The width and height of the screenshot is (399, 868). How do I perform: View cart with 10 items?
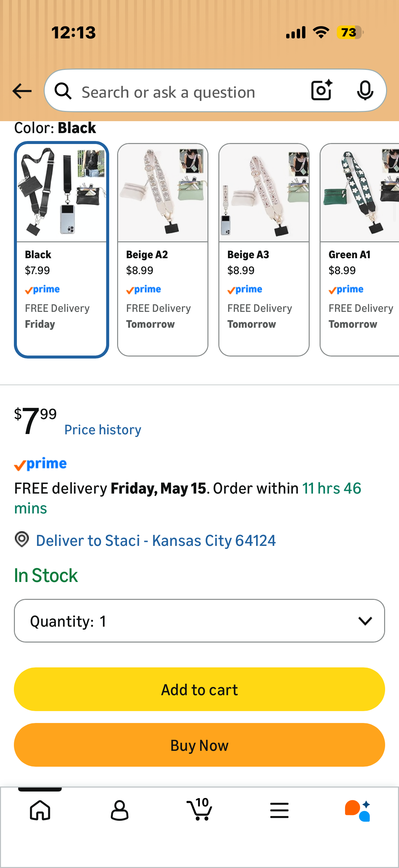pyautogui.click(x=199, y=809)
